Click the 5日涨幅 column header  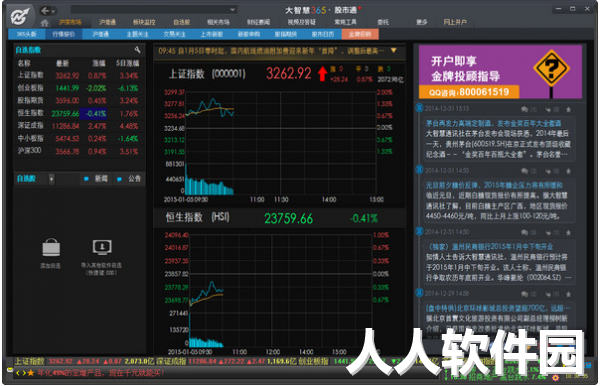[x=127, y=63]
